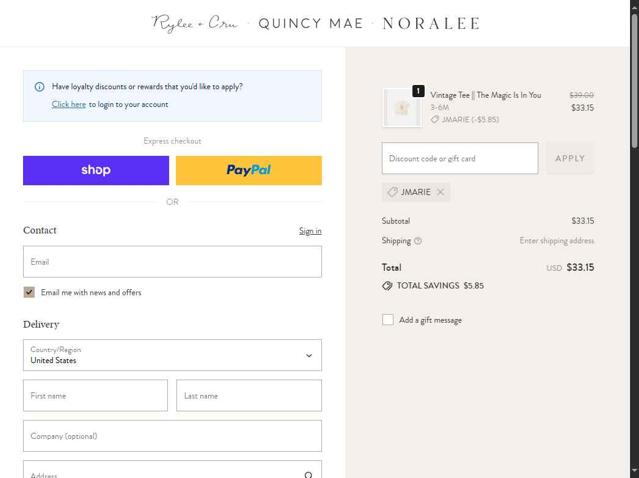Follow the Click here login link
Screen dimensions: 639x478
click(x=69, y=104)
